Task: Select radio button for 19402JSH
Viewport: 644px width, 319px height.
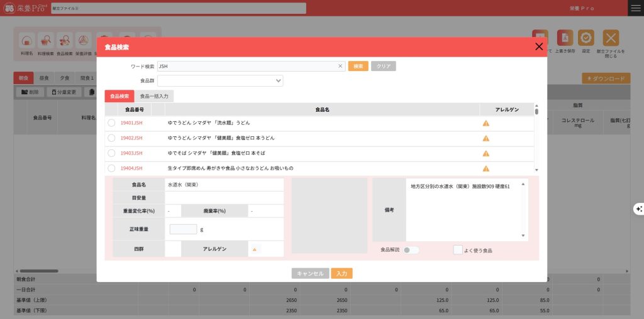Action: tap(111, 138)
